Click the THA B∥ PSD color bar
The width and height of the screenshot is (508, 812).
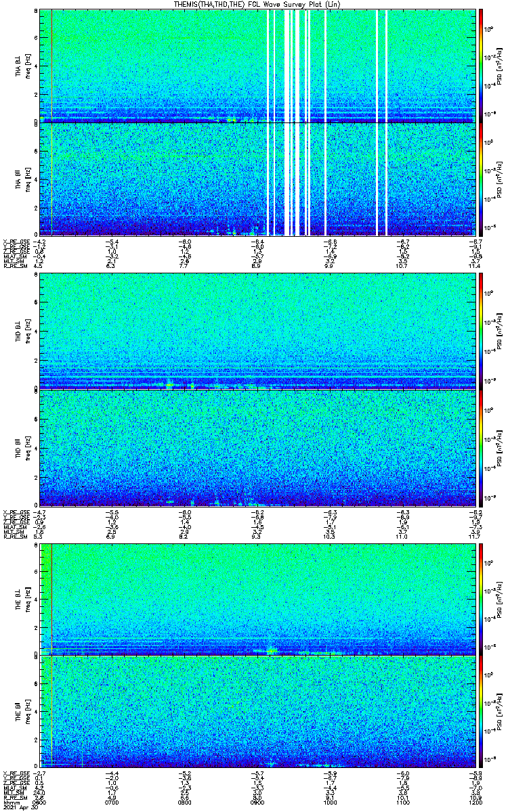tap(481, 179)
